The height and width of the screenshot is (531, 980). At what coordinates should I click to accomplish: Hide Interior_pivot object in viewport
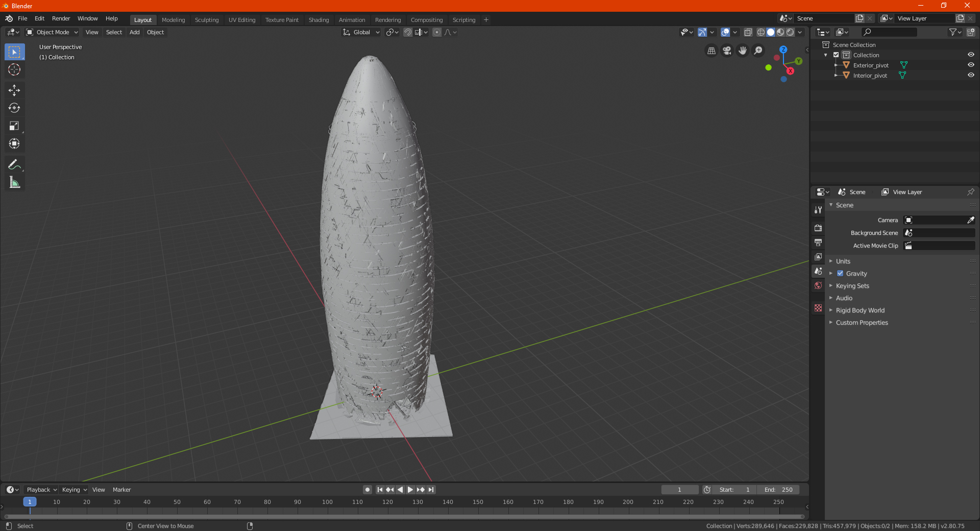pyautogui.click(x=971, y=75)
